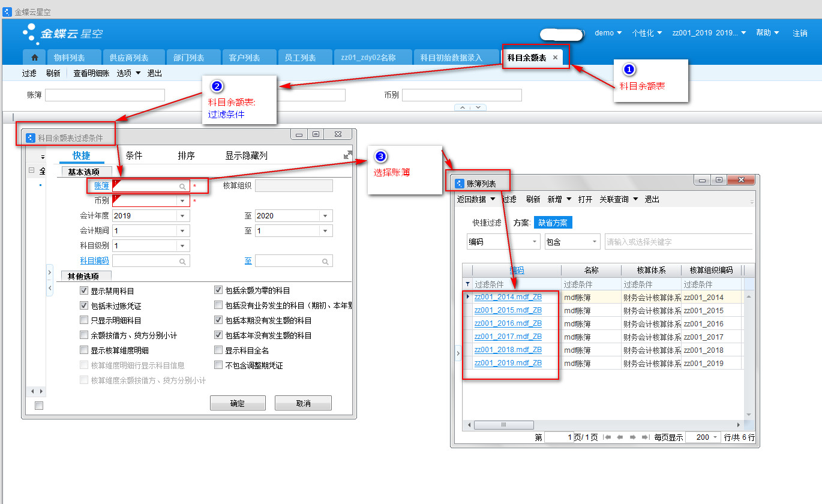This screenshot has height=504, width=822.
Task: Uncheck the 显示禁用科目 checkbox
Action: point(84,290)
